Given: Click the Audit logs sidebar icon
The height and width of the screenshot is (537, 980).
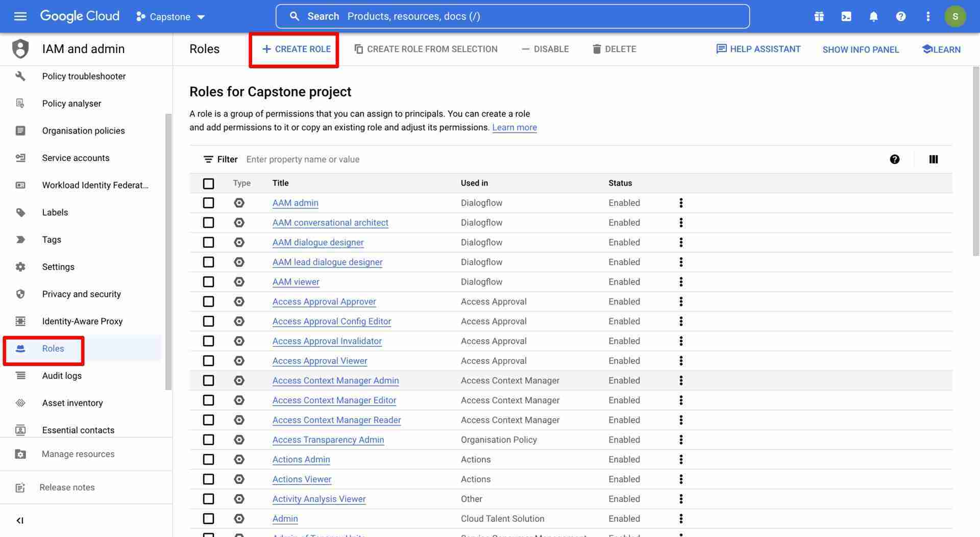Looking at the screenshot, I should pyautogui.click(x=20, y=376).
